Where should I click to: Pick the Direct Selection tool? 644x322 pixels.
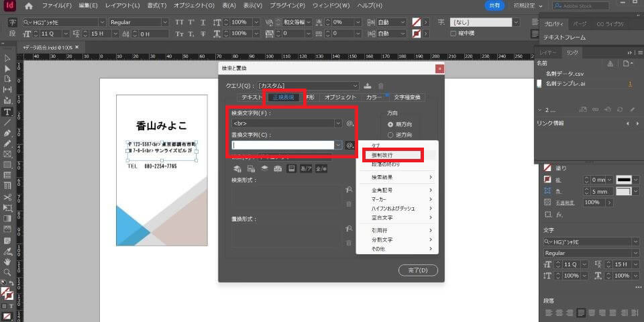7,68
